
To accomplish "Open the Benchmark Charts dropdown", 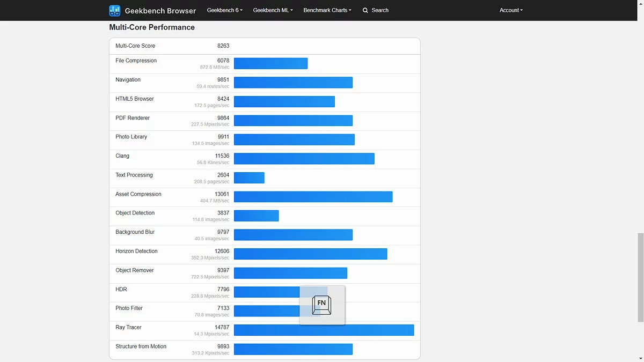I will [x=327, y=10].
